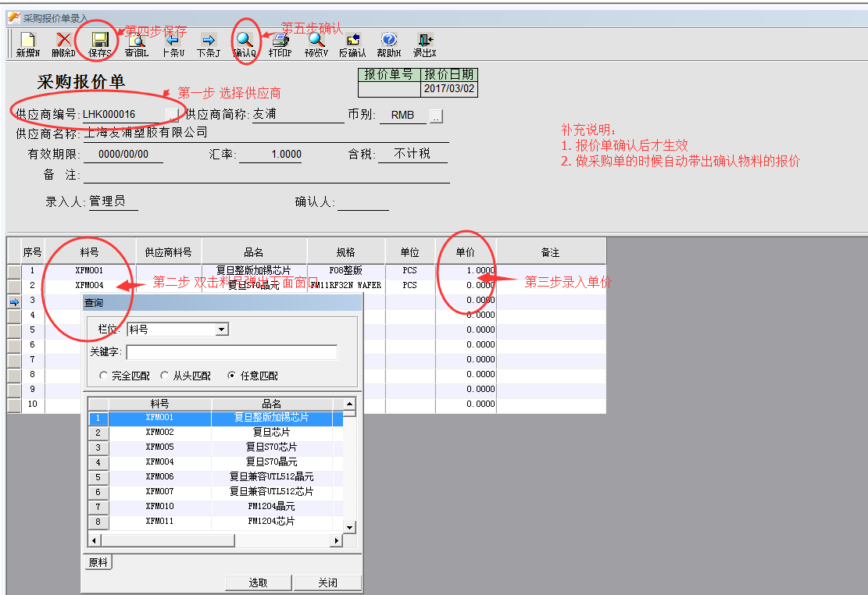This screenshot has width=868, height=595.
Task: Click the 规格 column header
Action: (x=346, y=252)
